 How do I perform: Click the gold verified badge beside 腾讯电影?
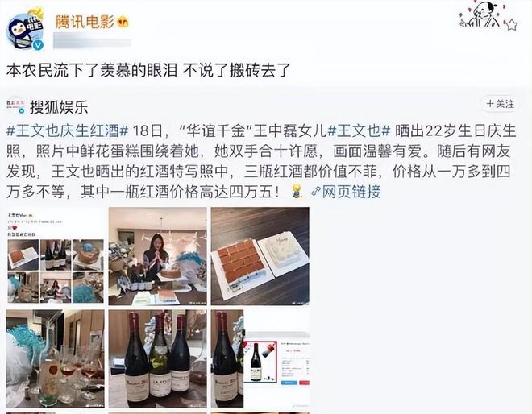pyautogui.click(x=123, y=23)
